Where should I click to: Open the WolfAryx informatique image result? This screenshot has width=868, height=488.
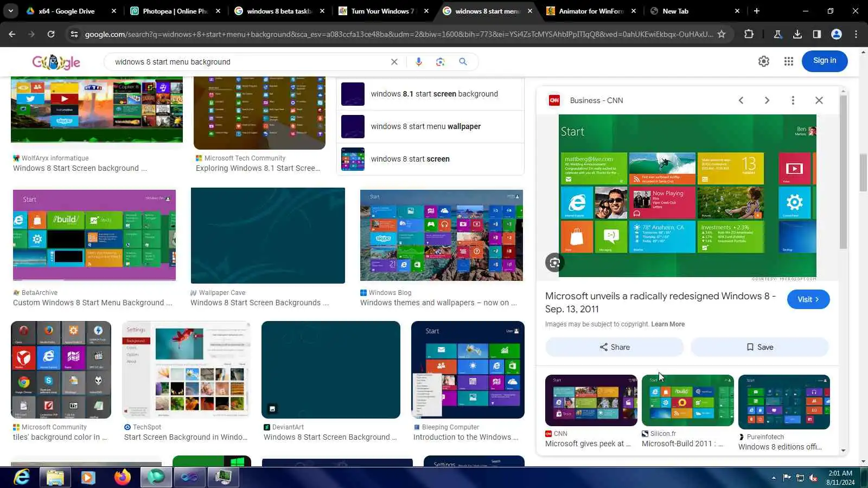pyautogui.click(x=97, y=110)
